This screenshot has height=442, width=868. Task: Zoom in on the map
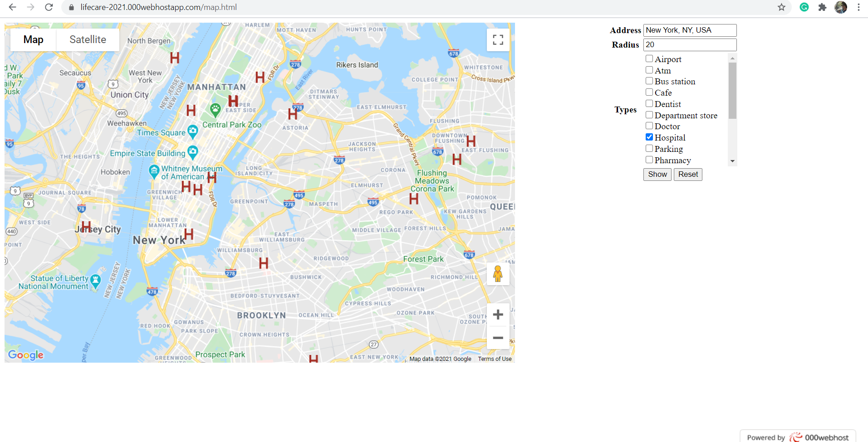[498, 315]
